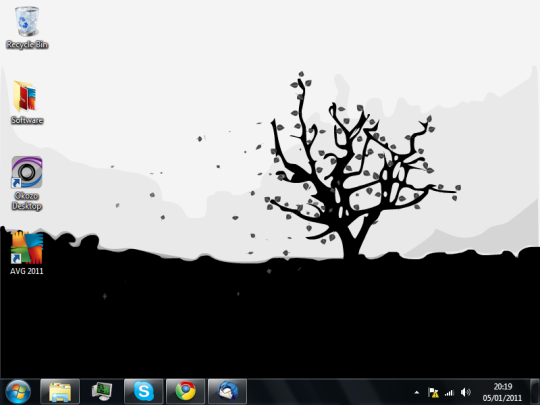The height and width of the screenshot is (405, 540).
Task: Click the Okozo Desktop shortcut icon
Action: (x=27, y=172)
